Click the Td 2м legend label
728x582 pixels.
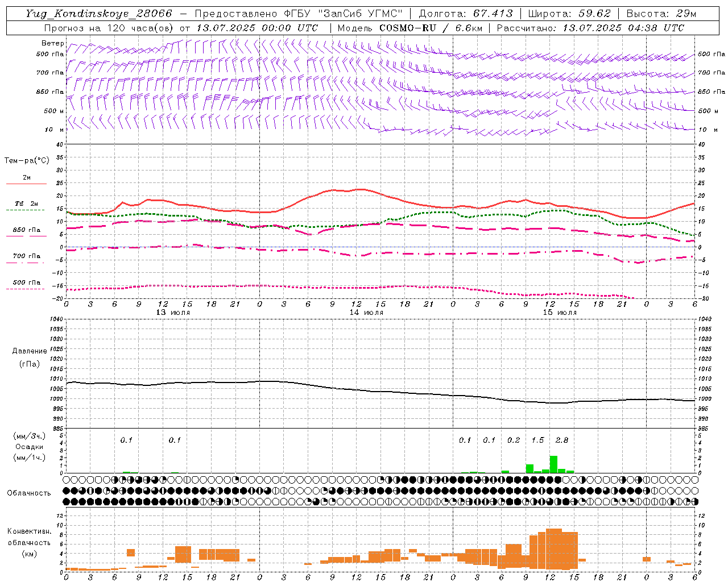pos(27,203)
